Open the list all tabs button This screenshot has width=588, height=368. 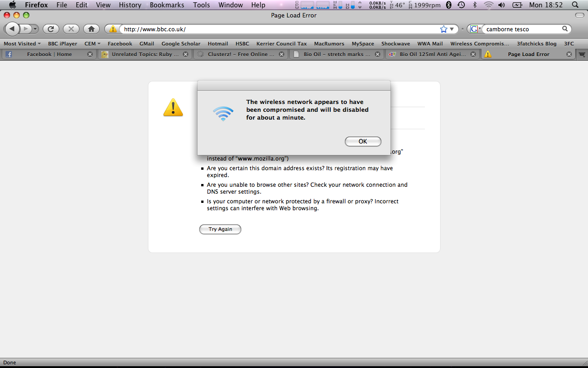coord(582,54)
